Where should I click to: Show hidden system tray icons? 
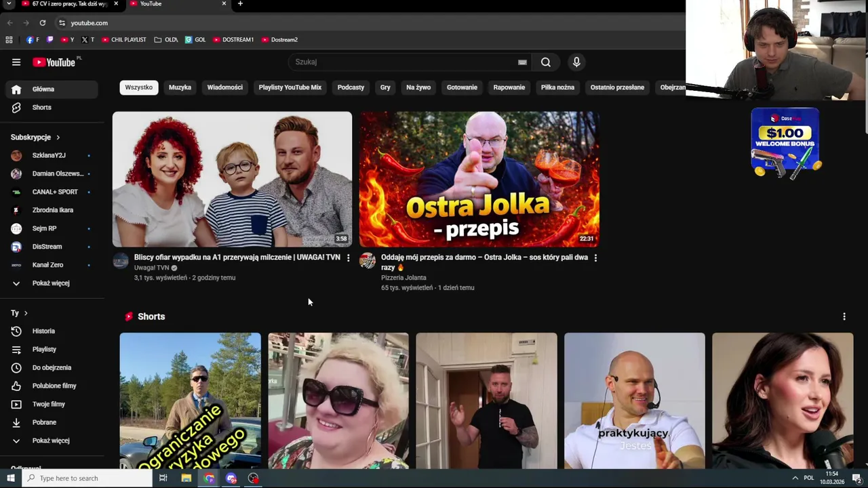pyautogui.click(x=795, y=479)
